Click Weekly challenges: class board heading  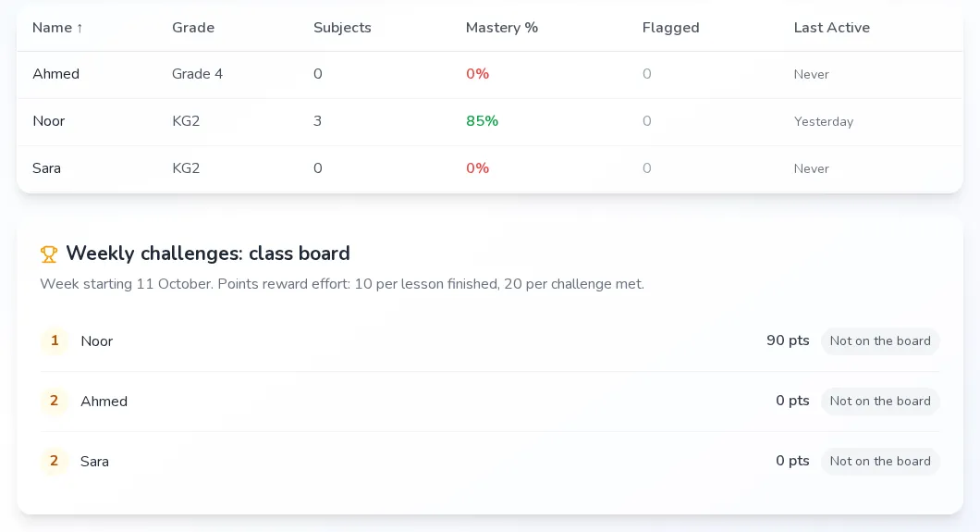click(207, 254)
